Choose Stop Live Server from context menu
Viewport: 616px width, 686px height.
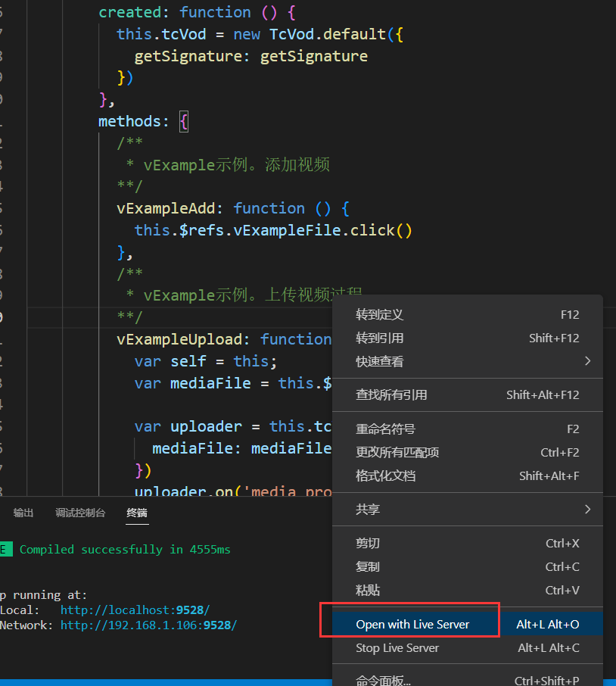click(468, 647)
